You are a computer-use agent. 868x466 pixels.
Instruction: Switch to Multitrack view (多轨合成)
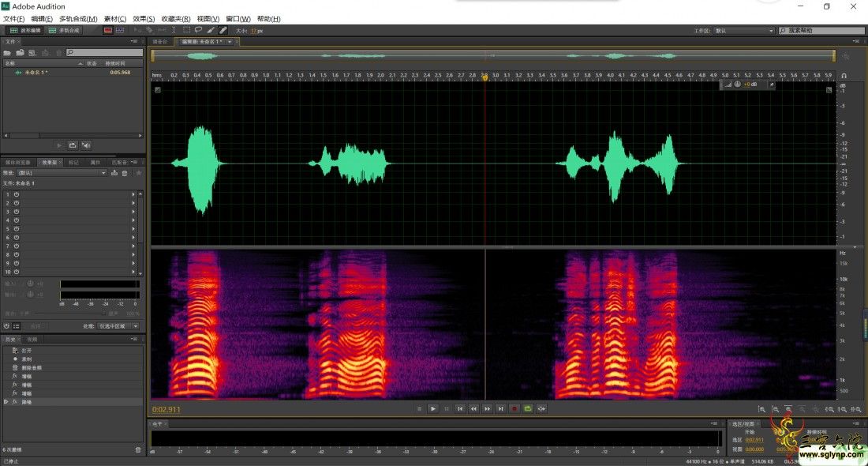click(64, 31)
